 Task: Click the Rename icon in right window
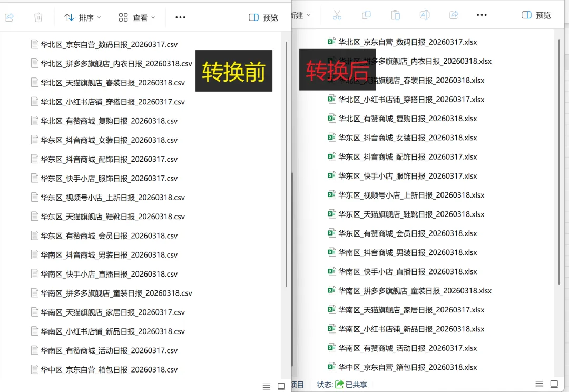coord(425,15)
